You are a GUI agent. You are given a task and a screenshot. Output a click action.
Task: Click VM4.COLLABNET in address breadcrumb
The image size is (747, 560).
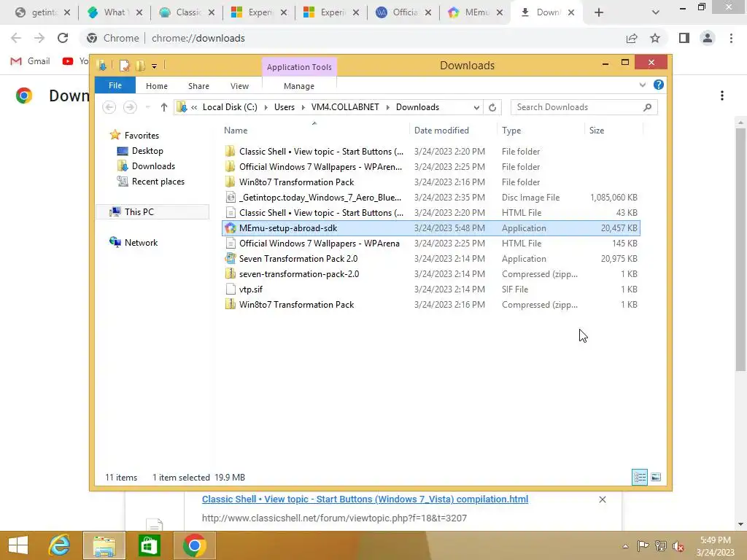[345, 107]
